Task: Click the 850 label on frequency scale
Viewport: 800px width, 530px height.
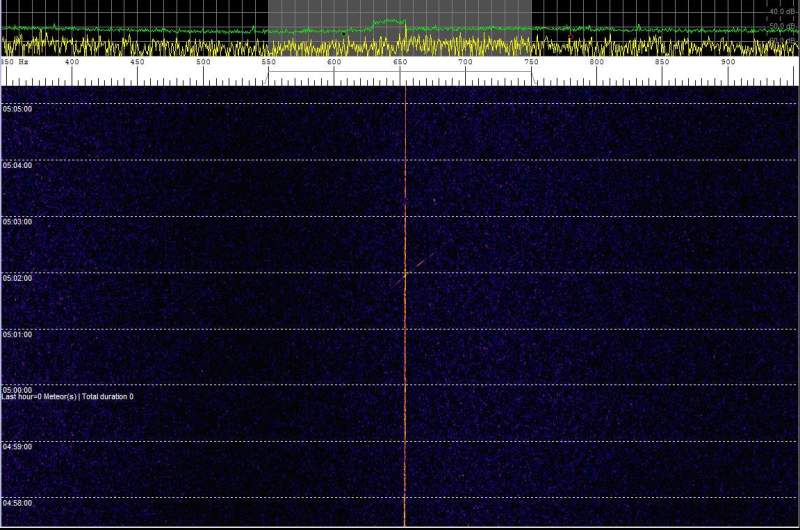Action: pyautogui.click(x=662, y=63)
